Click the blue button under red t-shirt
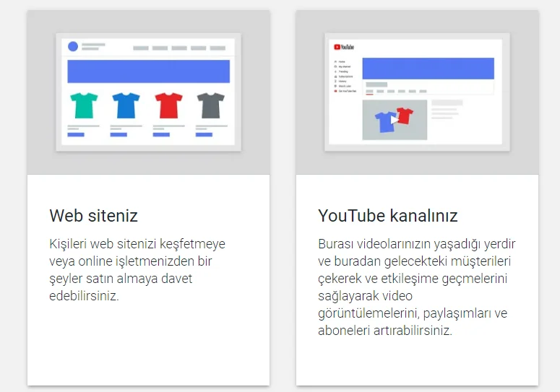This screenshot has width=560, height=392. click(161, 134)
